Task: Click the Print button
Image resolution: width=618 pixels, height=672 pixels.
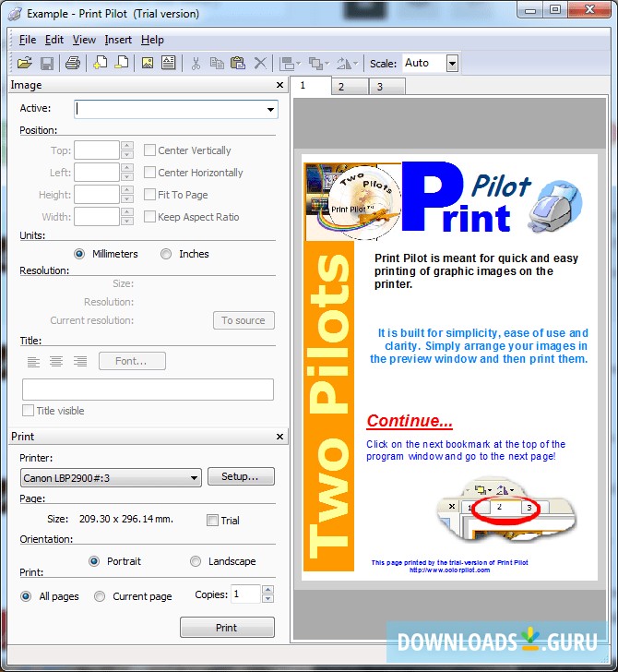Action: (x=227, y=628)
